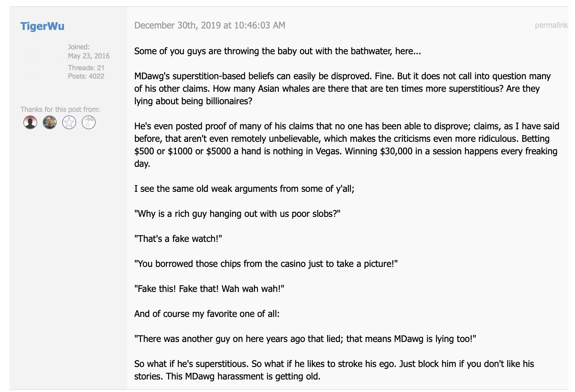
Task: Click the 'Why is a rich guy' quote line
Action: pos(237,214)
